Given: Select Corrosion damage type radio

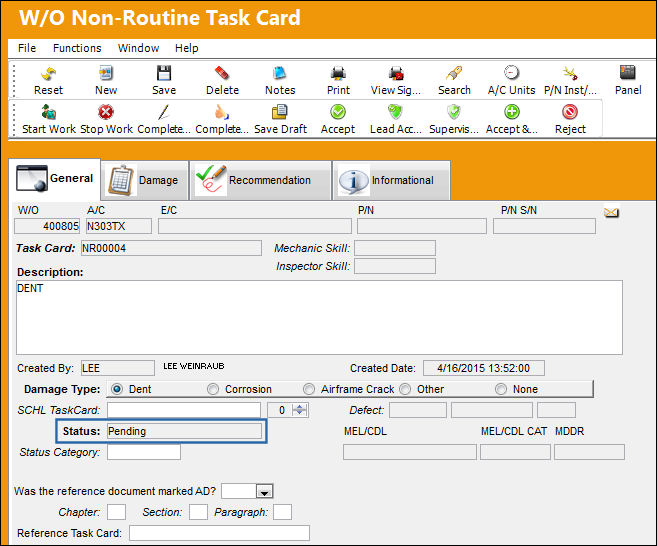Looking at the screenshot, I should click(x=213, y=389).
